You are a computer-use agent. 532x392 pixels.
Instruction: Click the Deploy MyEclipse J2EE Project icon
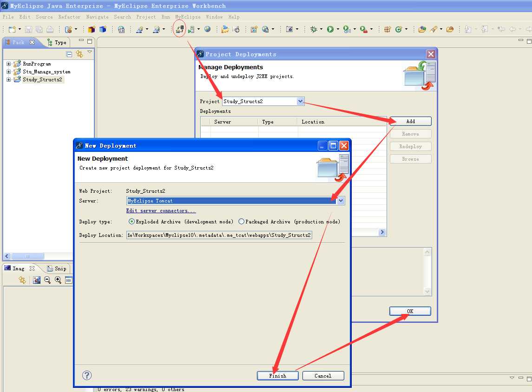tap(180, 29)
